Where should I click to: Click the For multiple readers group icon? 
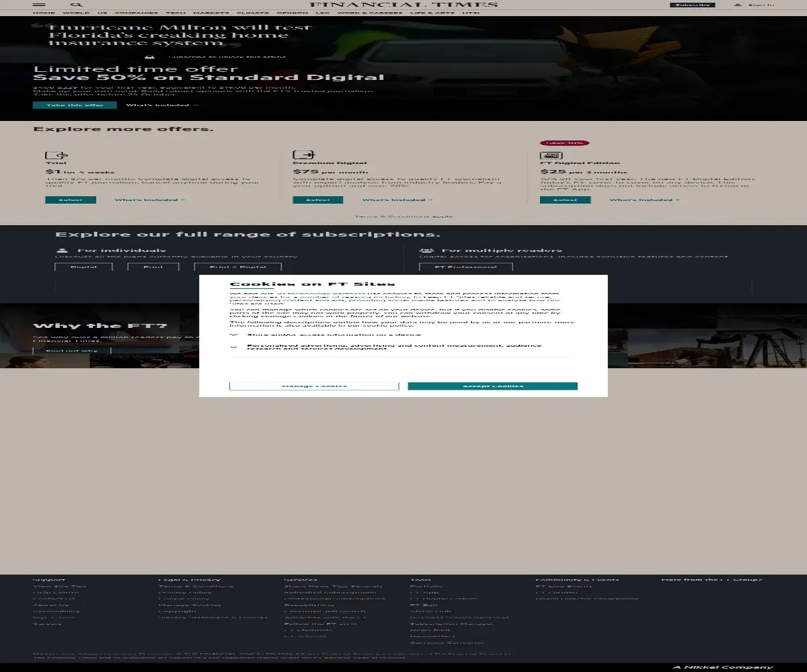[x=426, y=251]
